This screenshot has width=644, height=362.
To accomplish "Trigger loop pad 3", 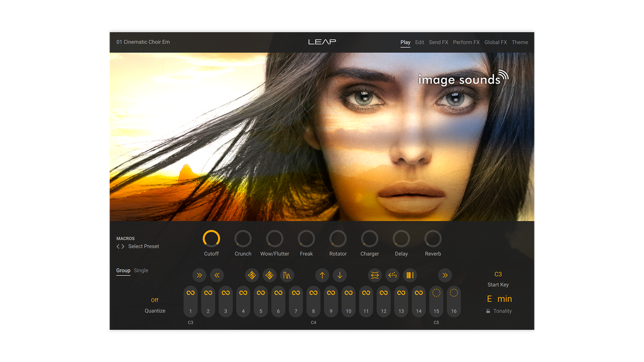I will 226,301.
